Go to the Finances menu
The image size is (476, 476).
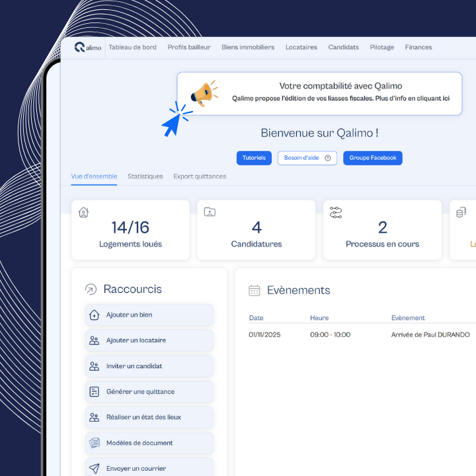pyautogui.click(x=418, y=48)
